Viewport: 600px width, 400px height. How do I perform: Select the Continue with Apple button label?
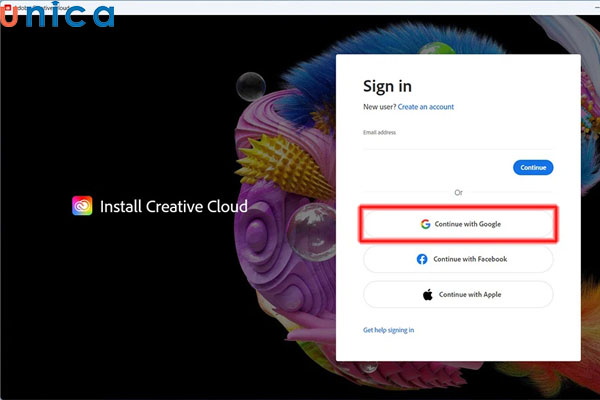pos(468,294)
